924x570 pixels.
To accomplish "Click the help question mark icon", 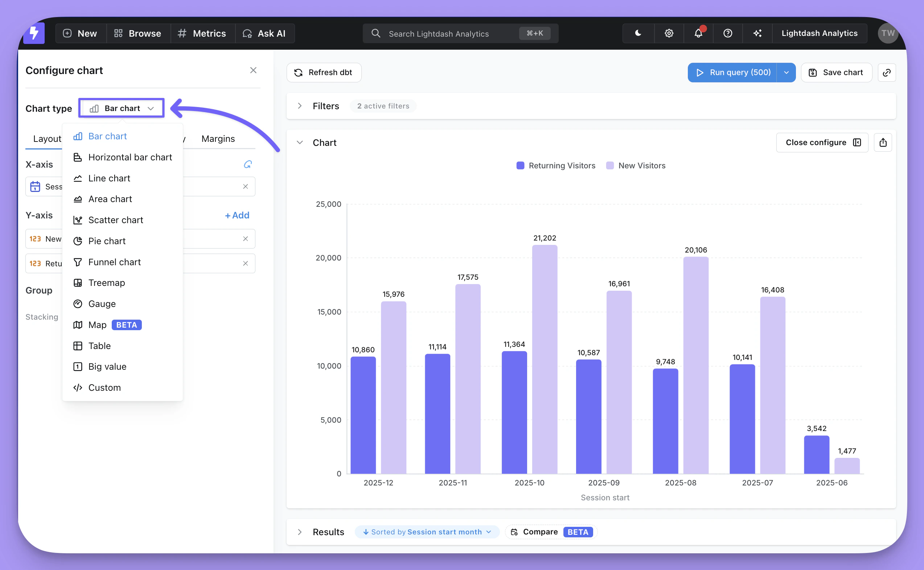I will (x=727, y=33).
